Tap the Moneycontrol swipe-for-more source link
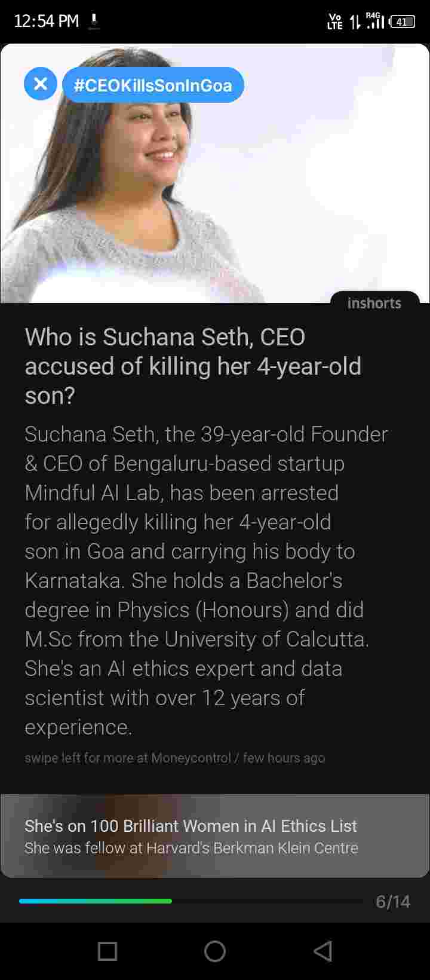Screen dimensions: 430x980 click(x=174, y=758)
